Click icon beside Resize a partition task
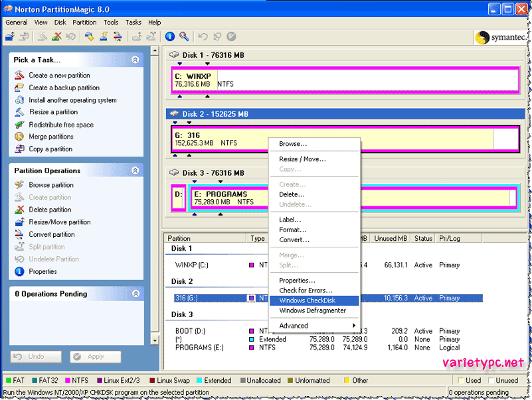The height and width of the screenshot is (400, 532). tap(19, 112)
